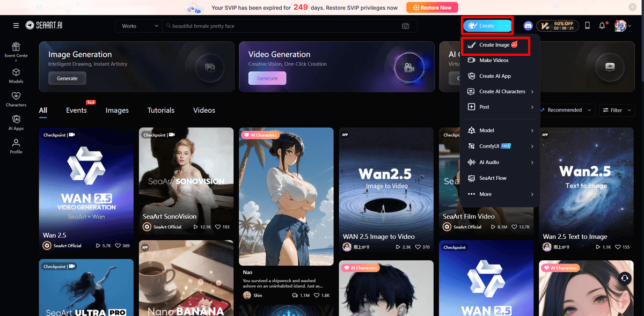Expand the Model submenu
The width and height of the screenshot is (644, 316).
coord(500,130)
